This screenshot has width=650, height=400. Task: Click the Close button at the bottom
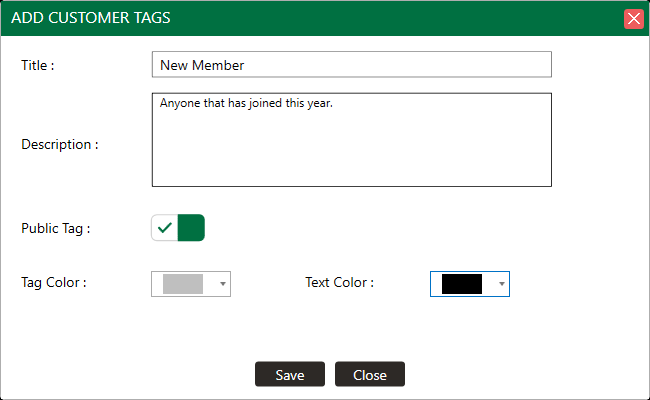[370, 374]
